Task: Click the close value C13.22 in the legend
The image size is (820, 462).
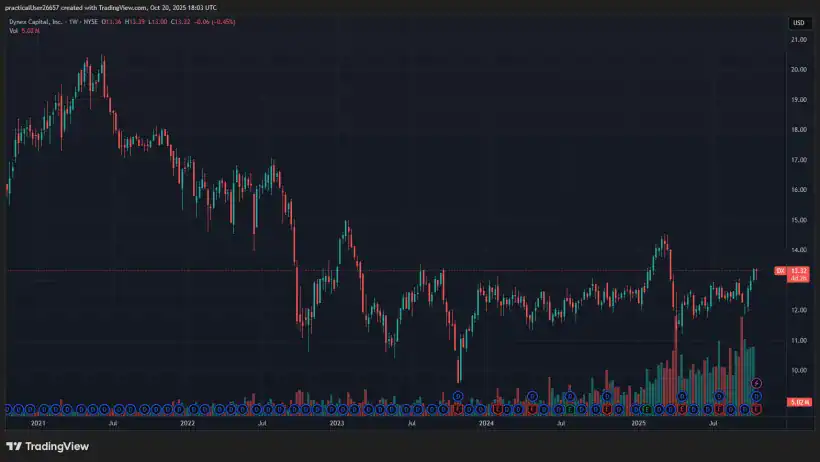Action: point(181,22)
